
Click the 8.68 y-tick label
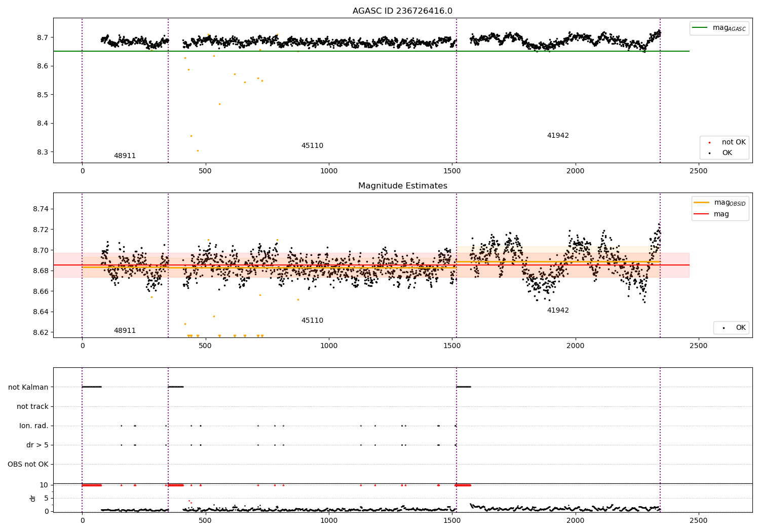(x=40, y=271)
